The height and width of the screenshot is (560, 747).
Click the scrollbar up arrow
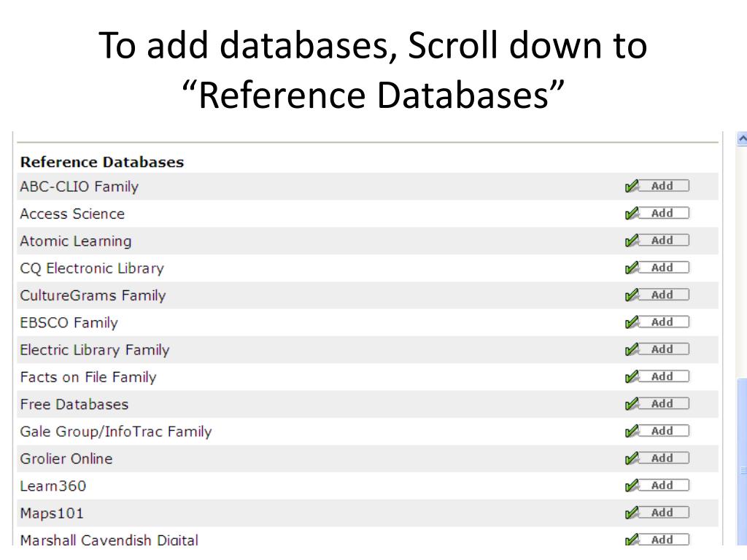pos(742,139)
